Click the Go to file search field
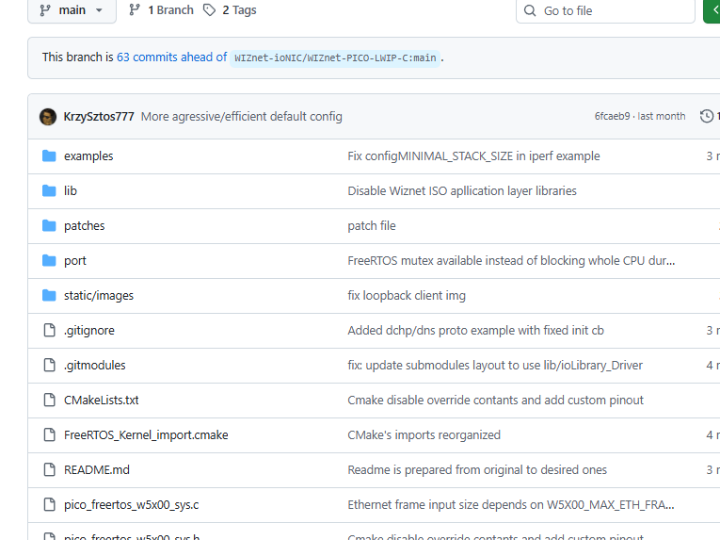This screenshot has width=720, height=540. tap(610, 11)
